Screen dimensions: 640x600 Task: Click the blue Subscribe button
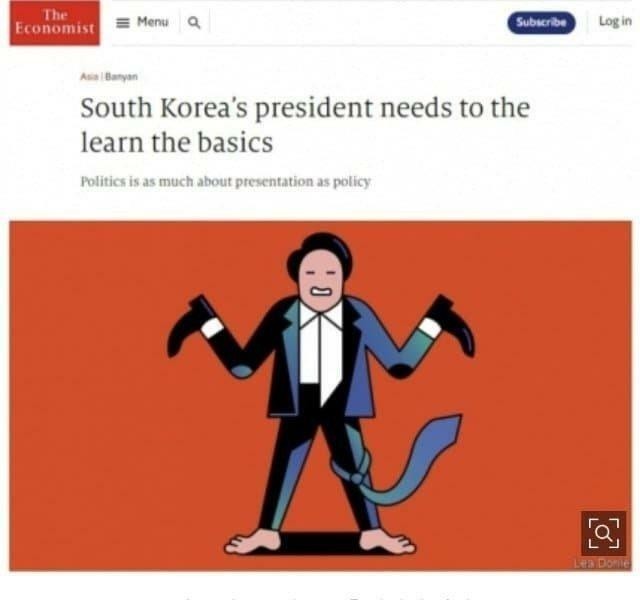(x=541, y=22)
